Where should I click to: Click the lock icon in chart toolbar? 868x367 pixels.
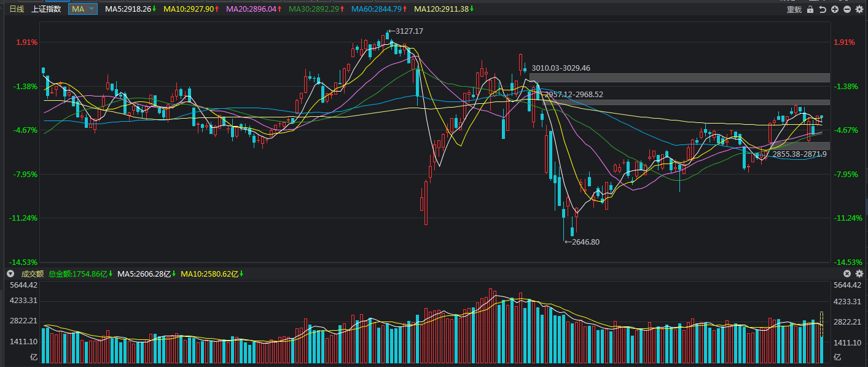810,9
